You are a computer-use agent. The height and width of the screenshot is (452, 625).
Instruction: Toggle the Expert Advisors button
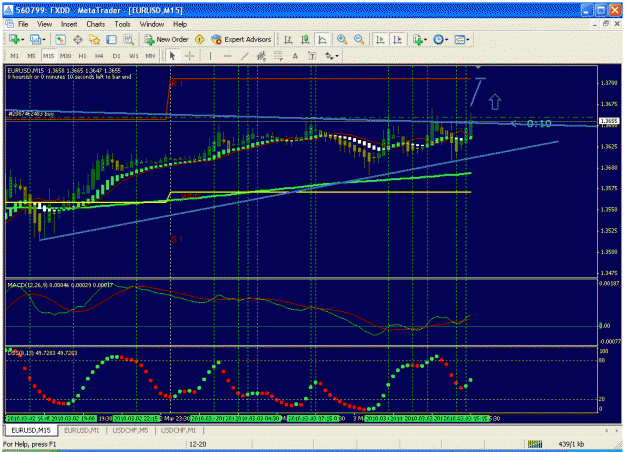click(x=242, y=39)
